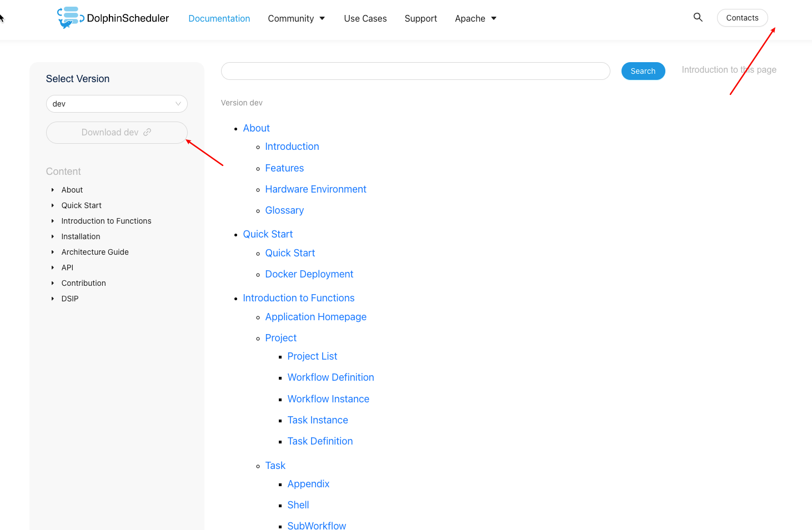Go to the Documentation tab
Viewport: 812px width, 530px height.
click(x=219, y=18)
